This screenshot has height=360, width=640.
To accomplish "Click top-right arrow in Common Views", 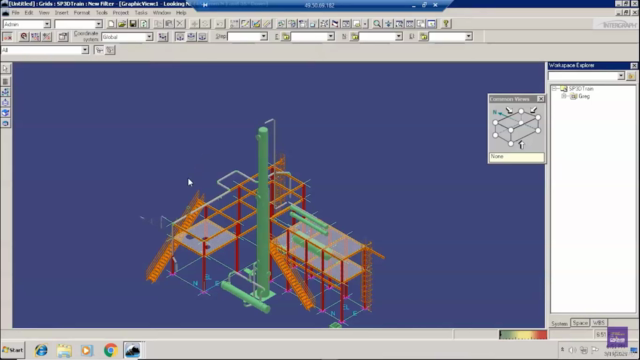I will point(533,110).
